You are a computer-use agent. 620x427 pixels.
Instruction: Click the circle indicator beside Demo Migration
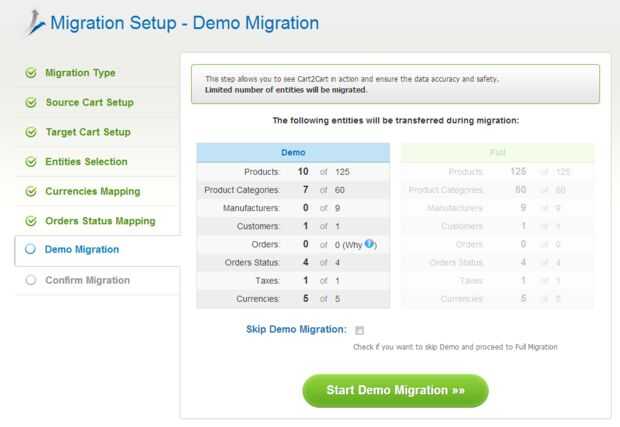click(30, 250)
